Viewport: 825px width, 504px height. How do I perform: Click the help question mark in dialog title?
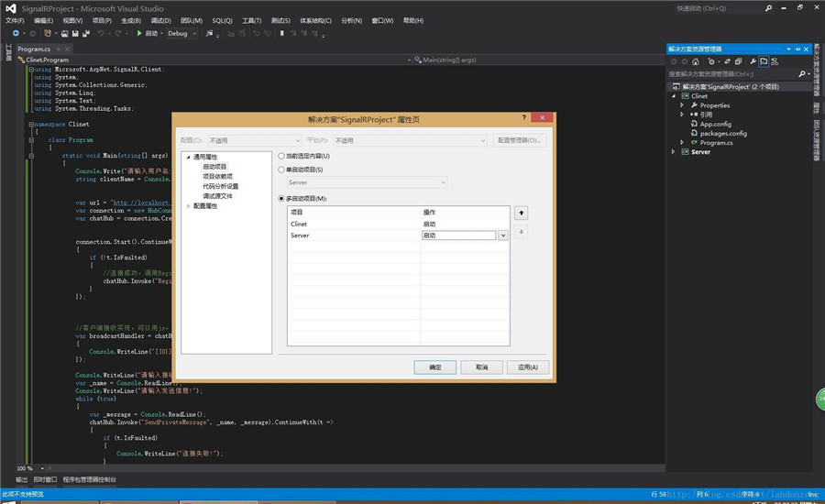click(523, 118)
